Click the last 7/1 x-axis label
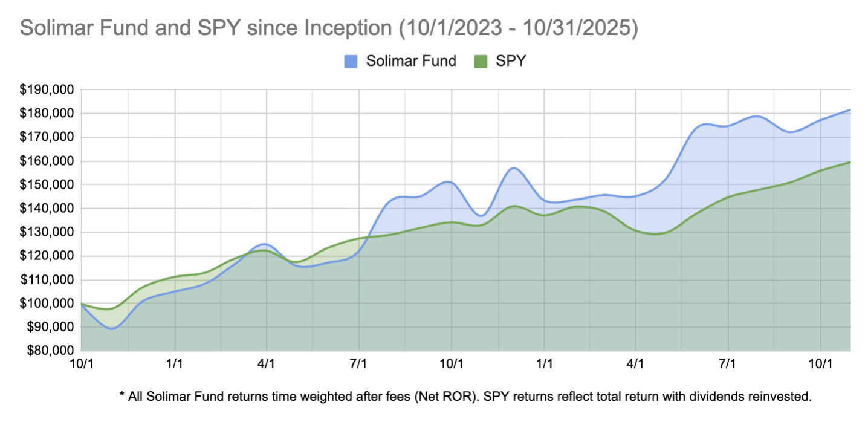Viewport: 868px width, 422px height. (728, 365)
